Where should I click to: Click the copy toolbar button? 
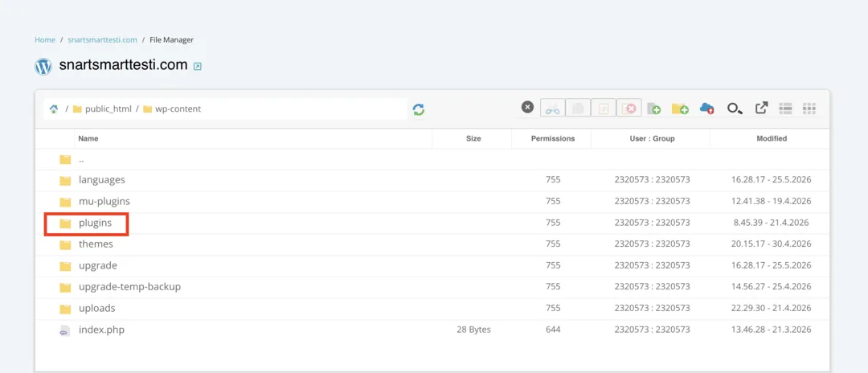(x=578, y=109)
